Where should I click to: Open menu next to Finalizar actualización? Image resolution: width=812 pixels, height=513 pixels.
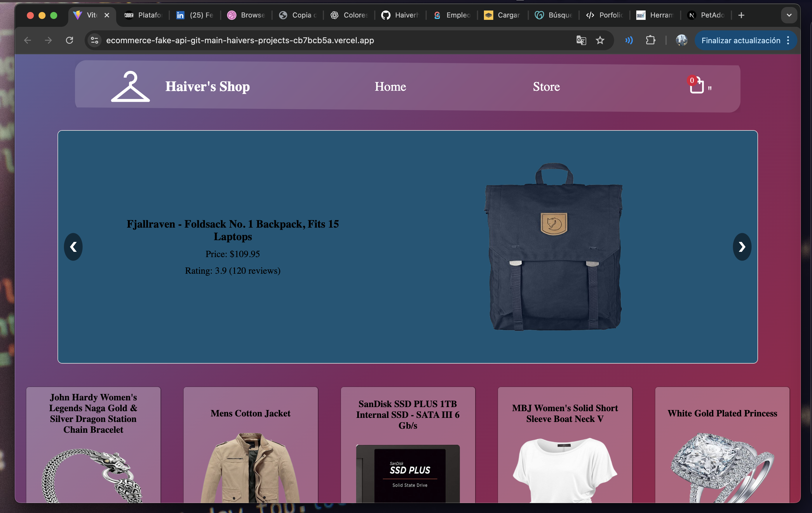pos(788,41)
